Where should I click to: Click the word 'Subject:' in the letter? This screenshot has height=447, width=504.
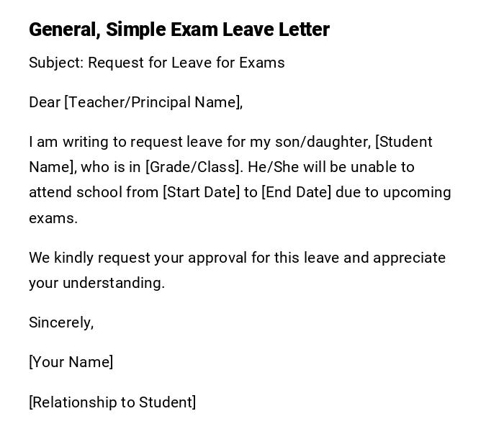coord(56,63)
